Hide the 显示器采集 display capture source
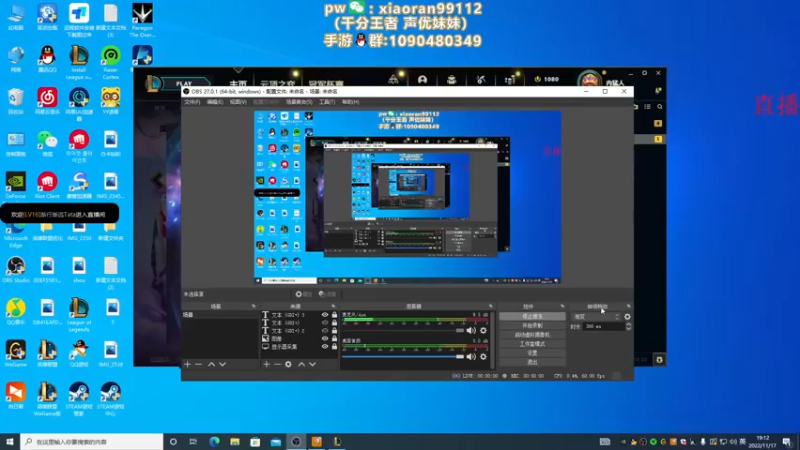 point(324,346)
